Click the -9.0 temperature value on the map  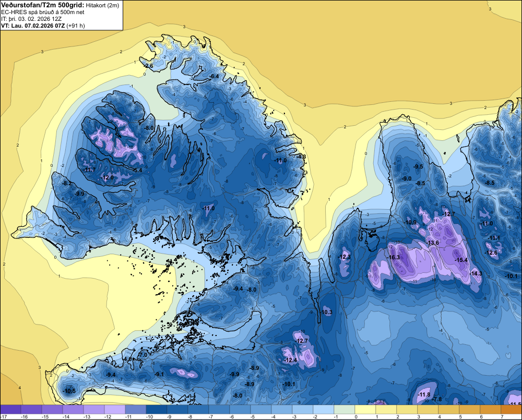pyautogui.click(x=407, y=179)
